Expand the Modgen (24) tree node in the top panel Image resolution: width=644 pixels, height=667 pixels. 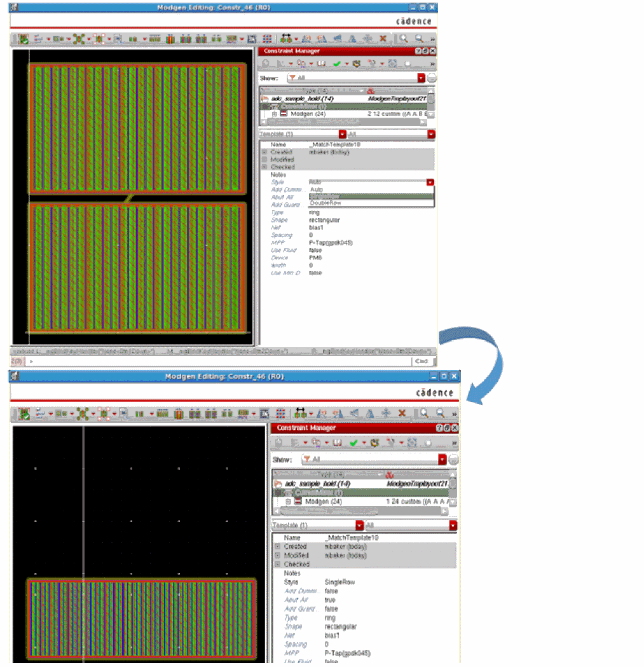pos(275,114)
